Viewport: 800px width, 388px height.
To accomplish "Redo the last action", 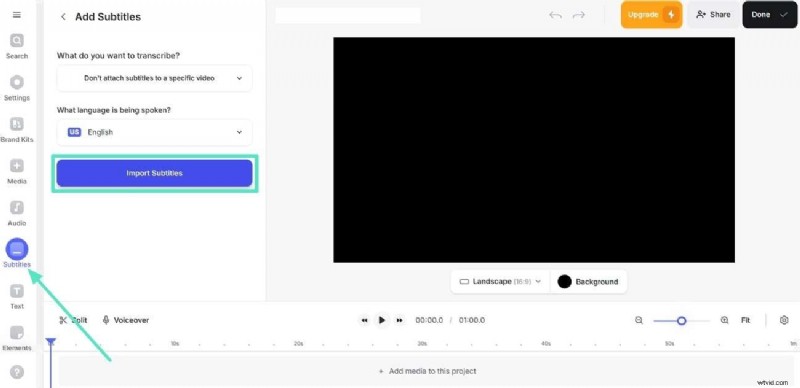I will 579,15.
